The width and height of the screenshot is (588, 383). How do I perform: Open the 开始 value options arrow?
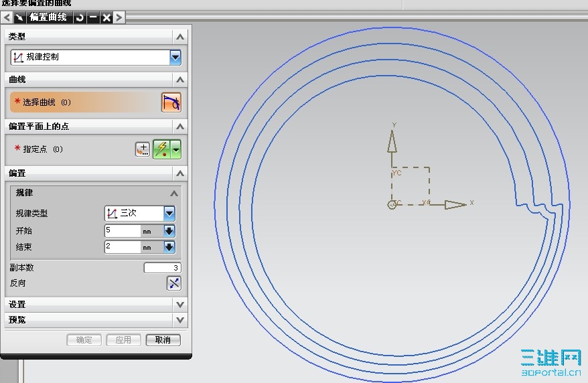click(x=169, y=230)
